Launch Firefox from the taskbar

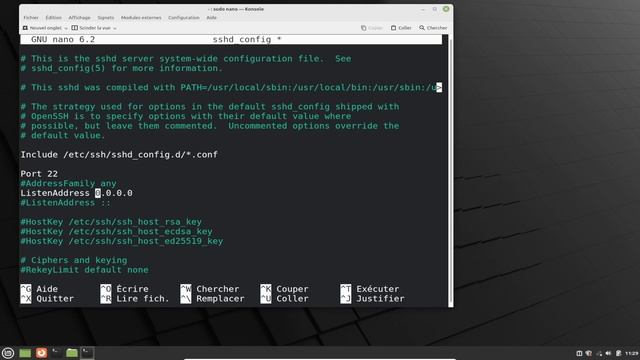(x=41, y=353)
